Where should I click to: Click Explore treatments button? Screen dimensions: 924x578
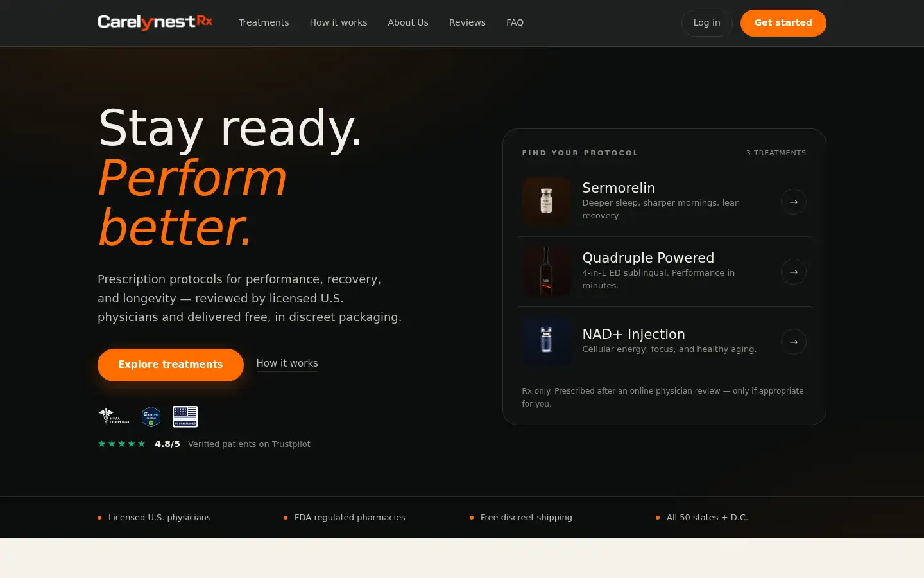171,365
